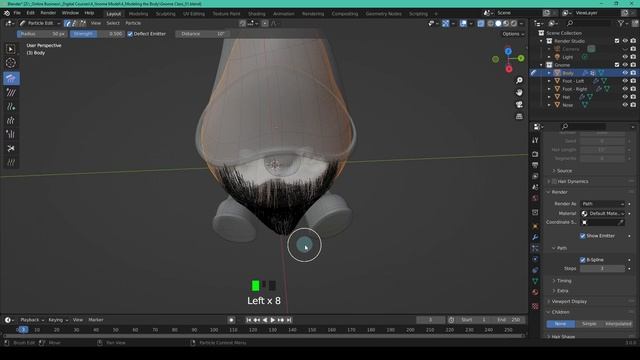Choose the Cursor tool icon
Image resolution: width=640 pixels, height=360 pixels.
click(x=11, y=63)
